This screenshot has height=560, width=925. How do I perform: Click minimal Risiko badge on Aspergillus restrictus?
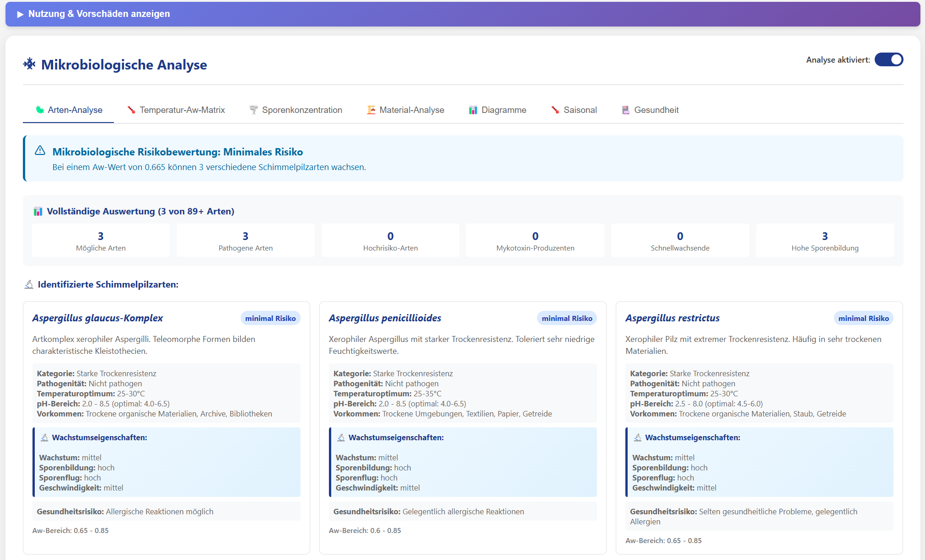click(x=863, y=318)
